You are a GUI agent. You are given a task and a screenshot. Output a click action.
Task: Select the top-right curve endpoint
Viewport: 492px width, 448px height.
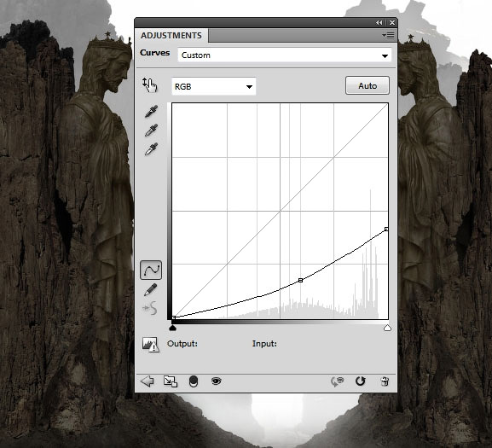point(386,230)
